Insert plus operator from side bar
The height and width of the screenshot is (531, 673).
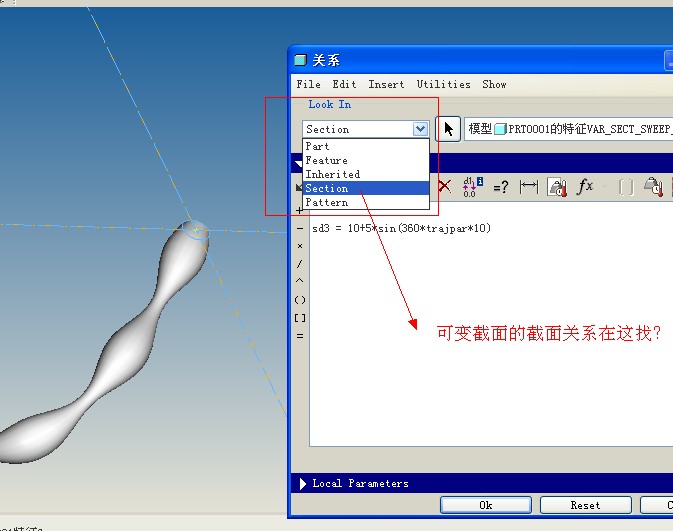[300, 210]
